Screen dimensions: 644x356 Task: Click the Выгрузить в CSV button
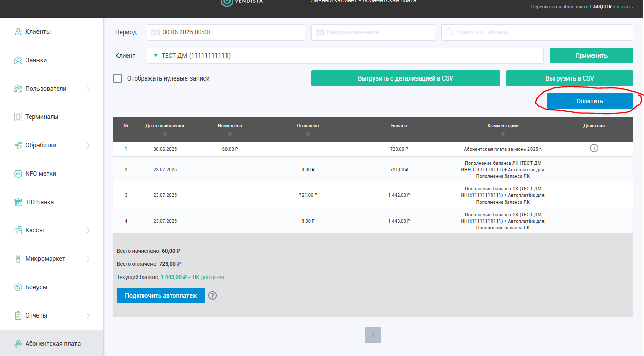[570, 78]
